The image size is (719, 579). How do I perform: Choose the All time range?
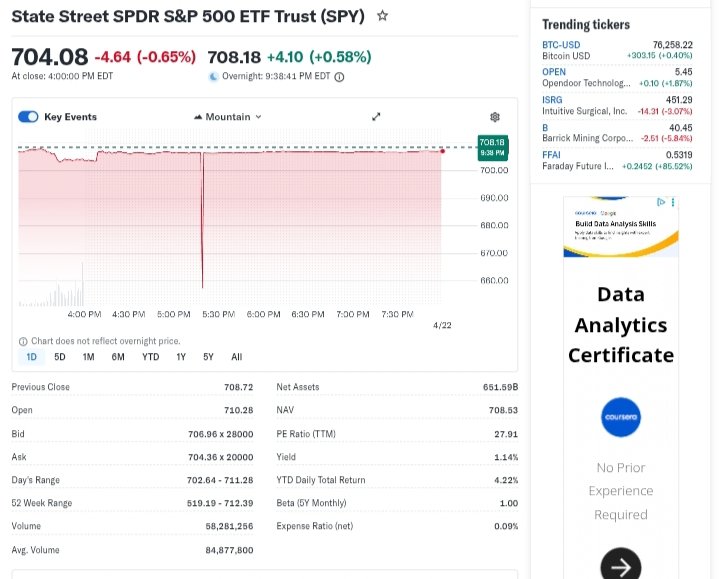(236, 357)
